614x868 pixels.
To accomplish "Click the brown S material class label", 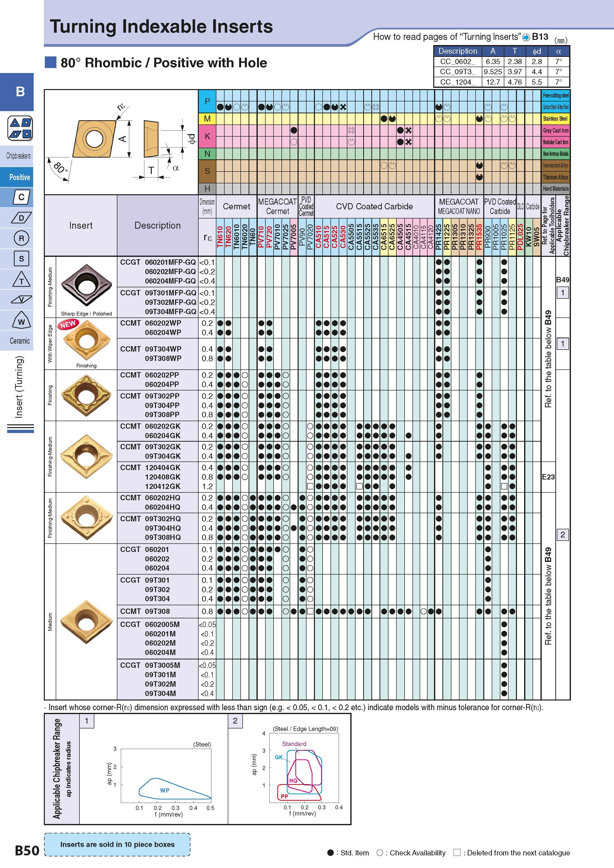I will tap(207, 171).
